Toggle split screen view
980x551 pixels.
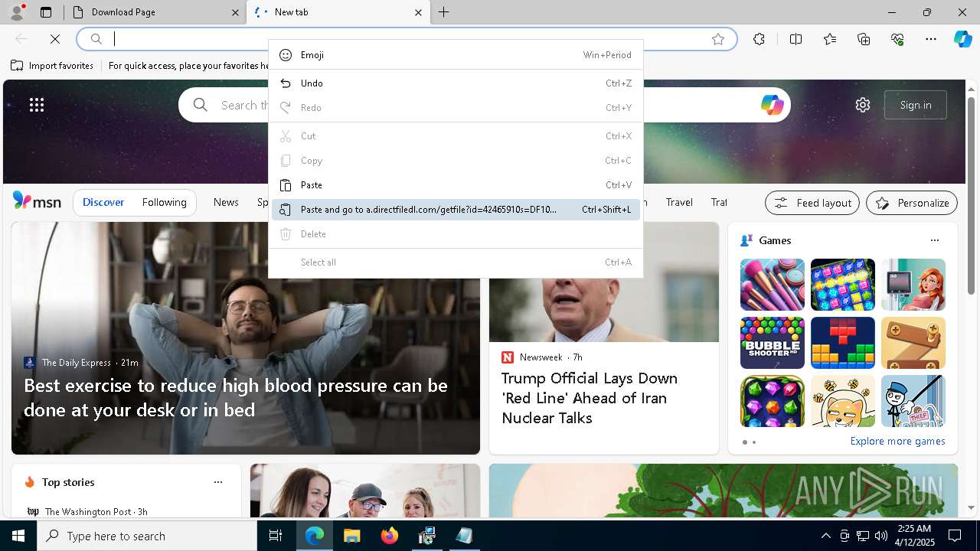(795, 39)
